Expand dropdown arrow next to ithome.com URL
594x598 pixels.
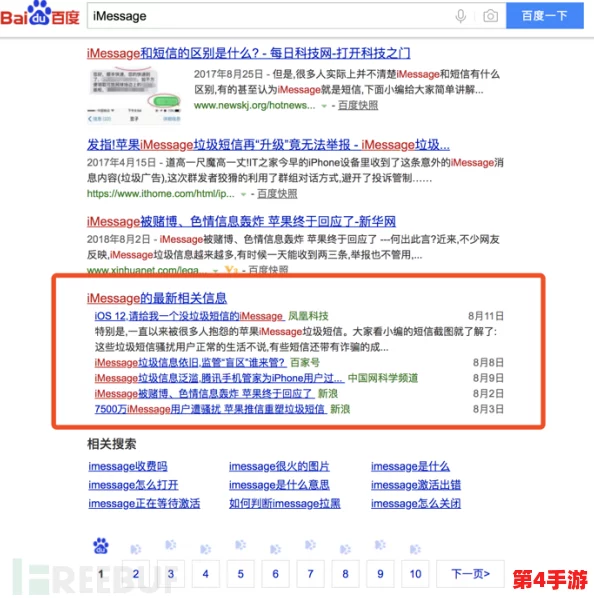coord(243,195)
